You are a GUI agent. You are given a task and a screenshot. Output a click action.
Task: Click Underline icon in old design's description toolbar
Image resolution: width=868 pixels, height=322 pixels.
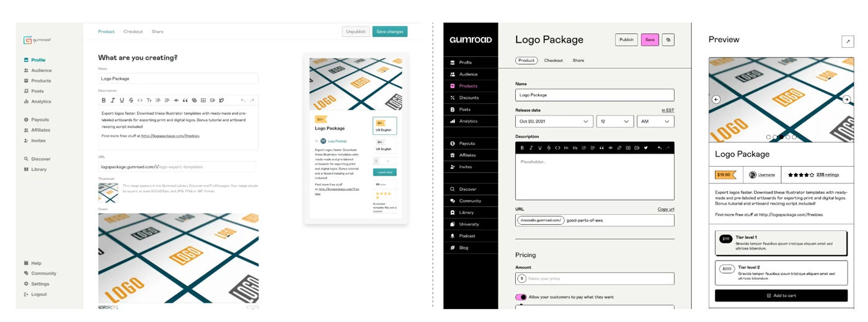122,100
